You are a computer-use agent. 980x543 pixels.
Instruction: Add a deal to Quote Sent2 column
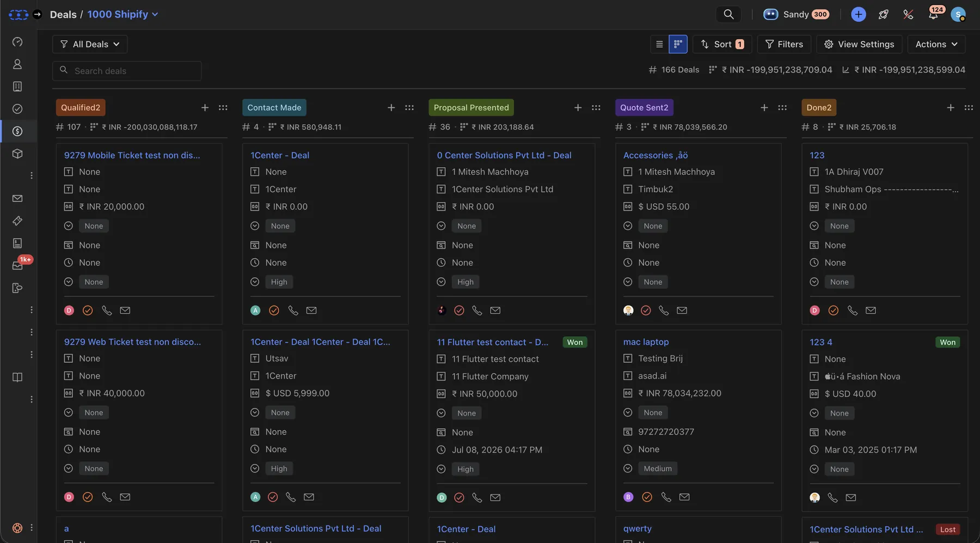click(764, 108)
